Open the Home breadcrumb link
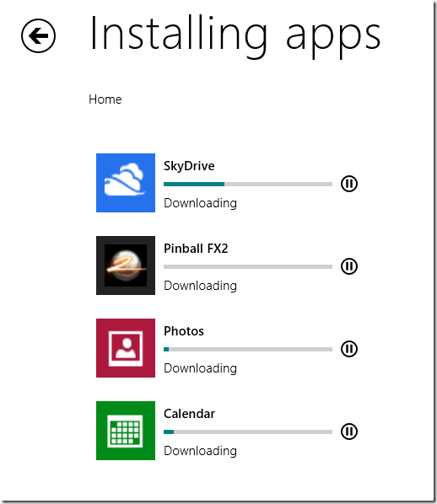The image size is (437, 504). (x=105, y=99)
